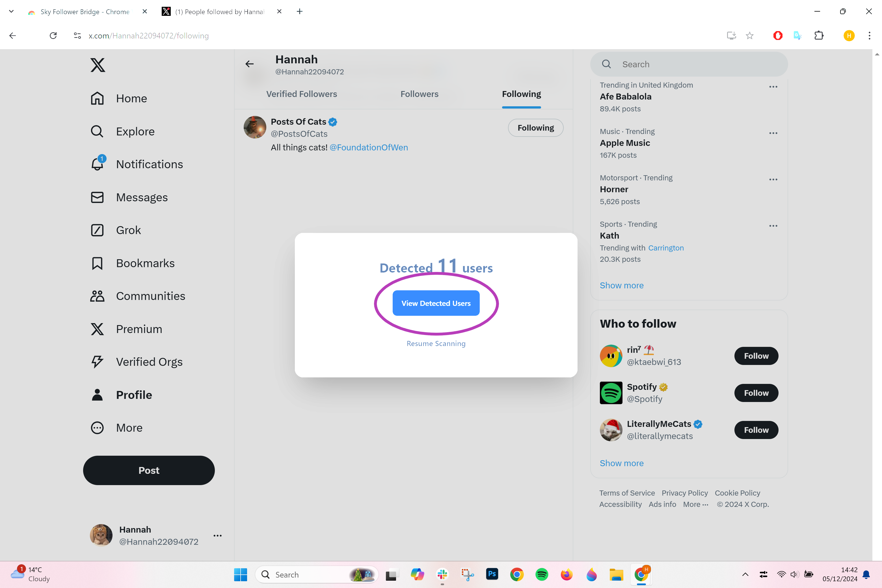Open options dots for Horner trend
Image resolution: width=882 pixels, height=588 pixels.
click(x=773, y=180)
